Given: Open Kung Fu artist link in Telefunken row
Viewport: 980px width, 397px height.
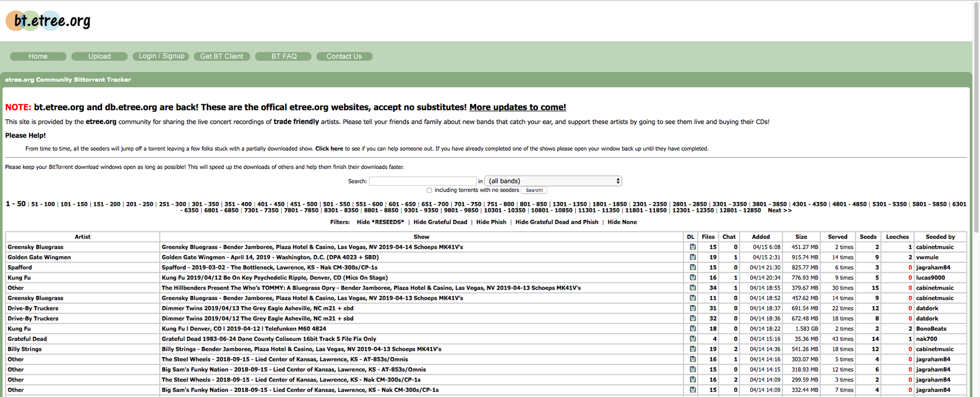Looking at the screenshot, I should point(19,329).
